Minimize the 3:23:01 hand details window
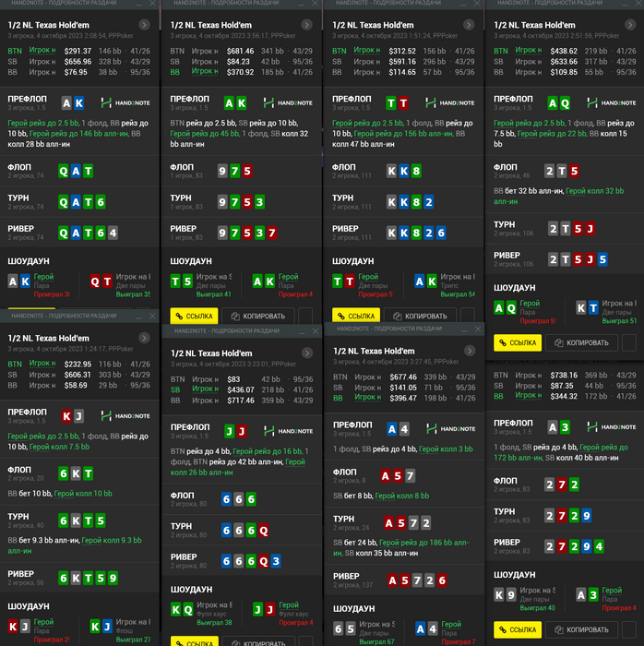Viewport: 644px width, 646px height. click(302, 331)
